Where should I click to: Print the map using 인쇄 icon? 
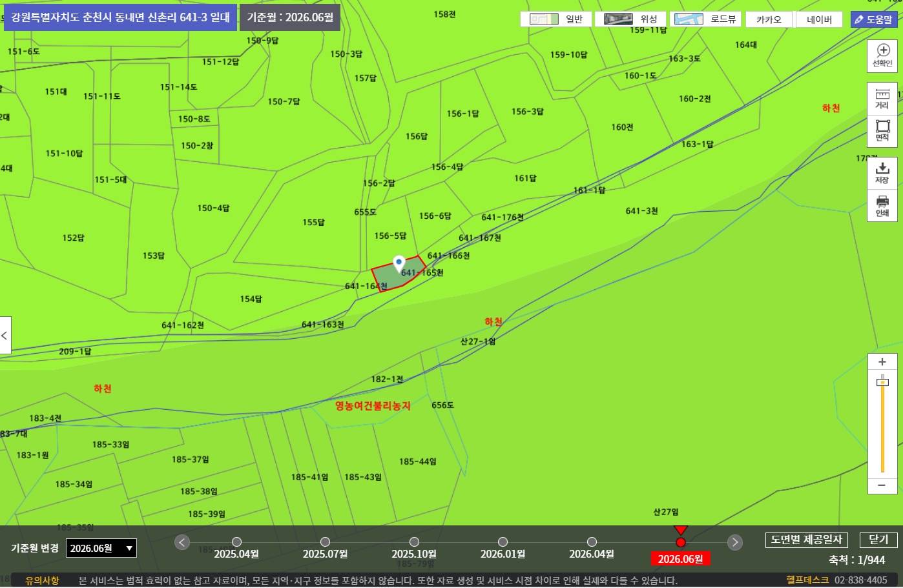pos(882,206)
